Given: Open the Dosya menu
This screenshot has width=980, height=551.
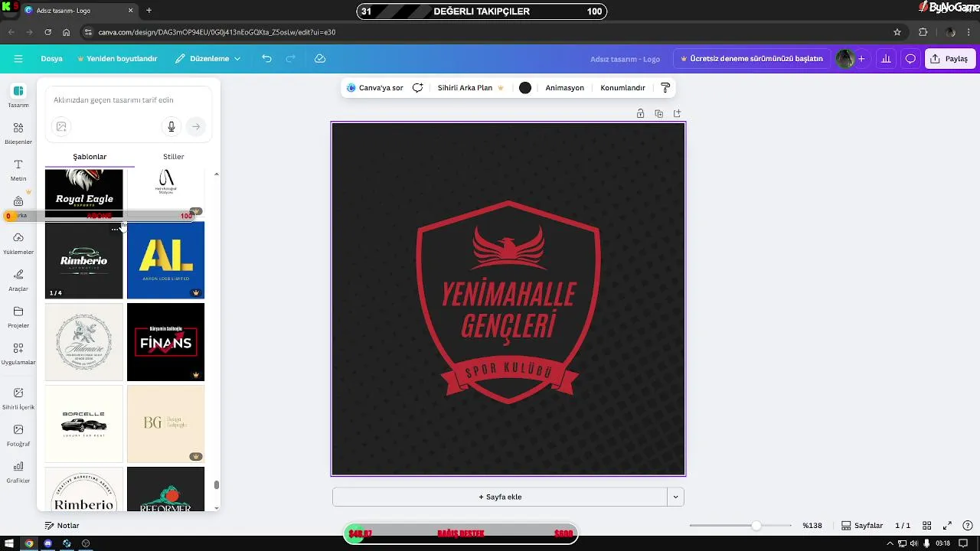Looking at the screenshot, I should click(51, 59).
